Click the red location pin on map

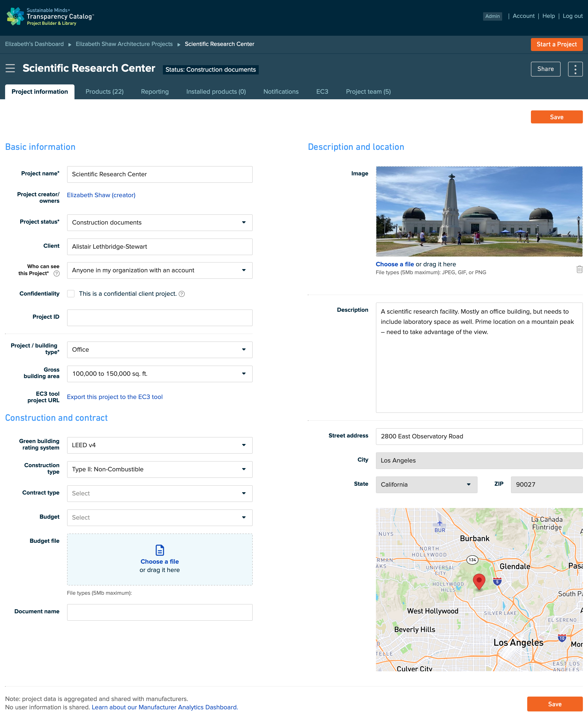479,582
